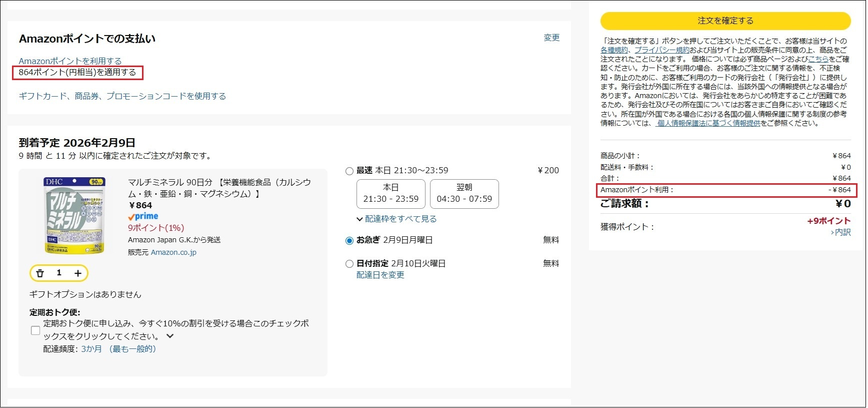This screenshot has width=868, height=408.
Task: Click the DHC multi-mineral product image
Action: tap(74, 215)
